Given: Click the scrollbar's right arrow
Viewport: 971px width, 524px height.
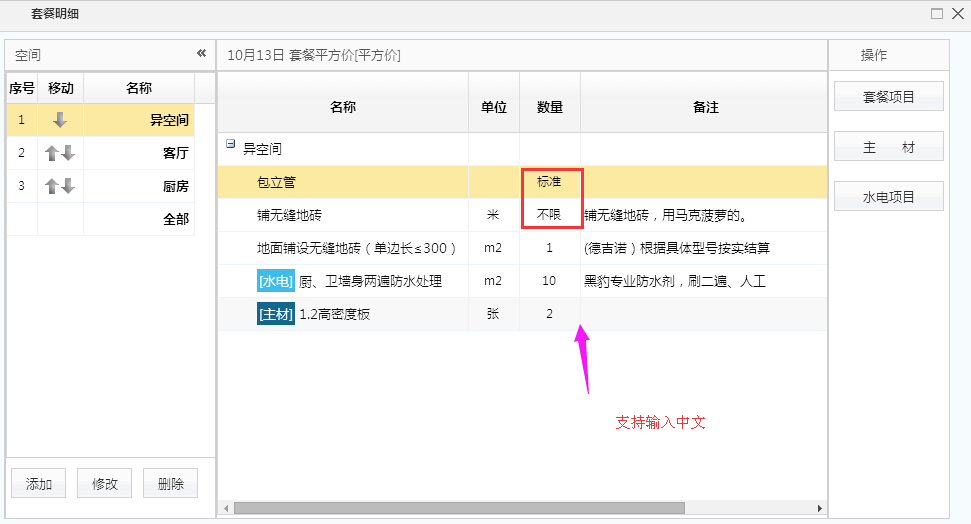Looking at the screenshot, I should click(x=820, y=508).
